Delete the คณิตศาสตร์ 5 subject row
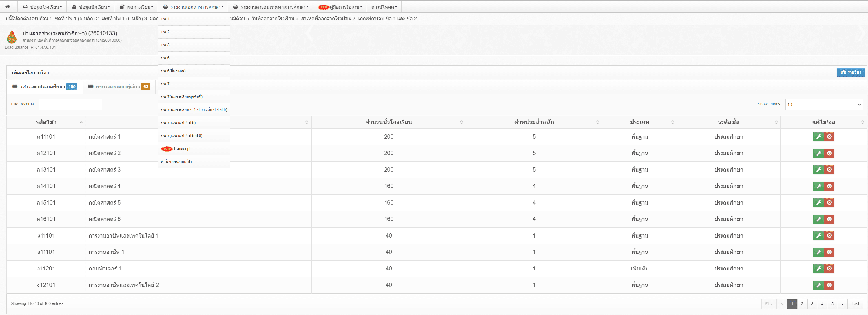The image size is (868, 315). tap(829, 203)
